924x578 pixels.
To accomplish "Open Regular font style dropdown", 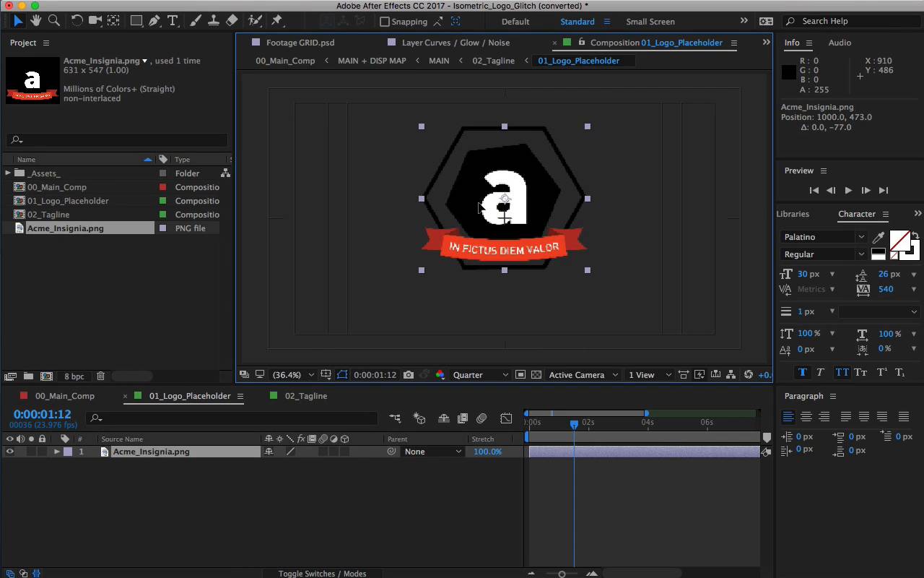I will point(823,254).
